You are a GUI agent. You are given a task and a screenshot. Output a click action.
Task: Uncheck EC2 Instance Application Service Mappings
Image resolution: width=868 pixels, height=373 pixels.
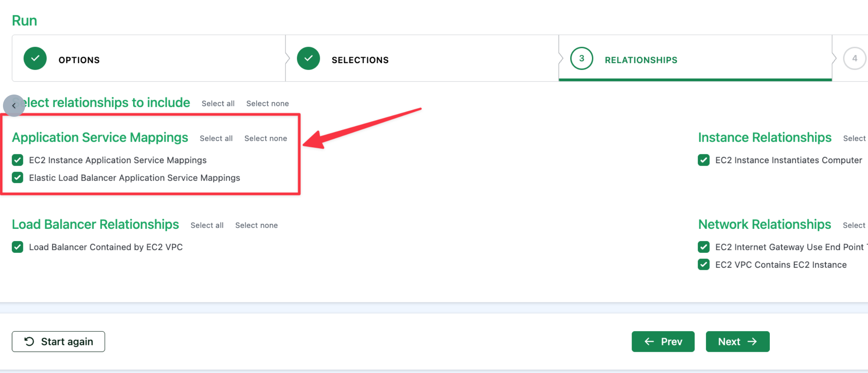(x=17, y=160)
